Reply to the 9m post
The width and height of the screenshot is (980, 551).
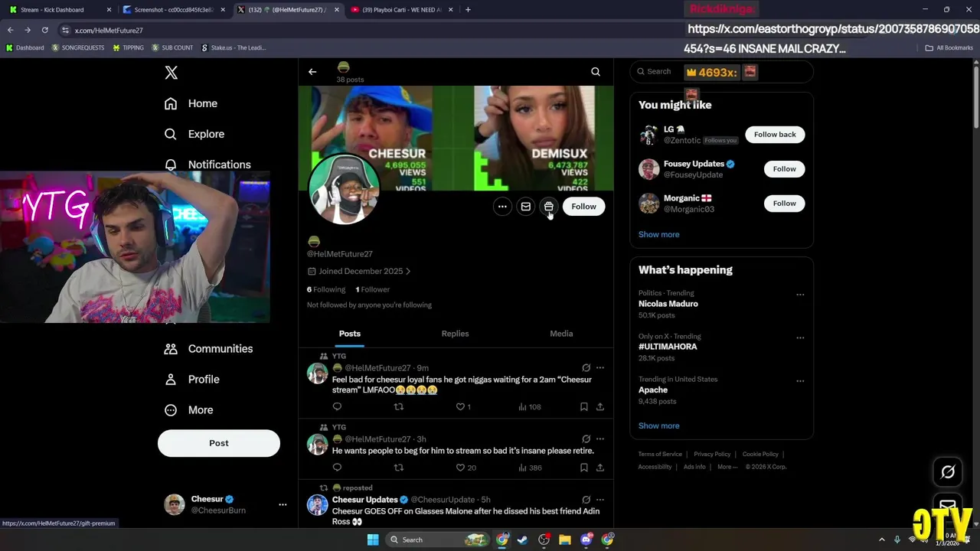point(337,407)
